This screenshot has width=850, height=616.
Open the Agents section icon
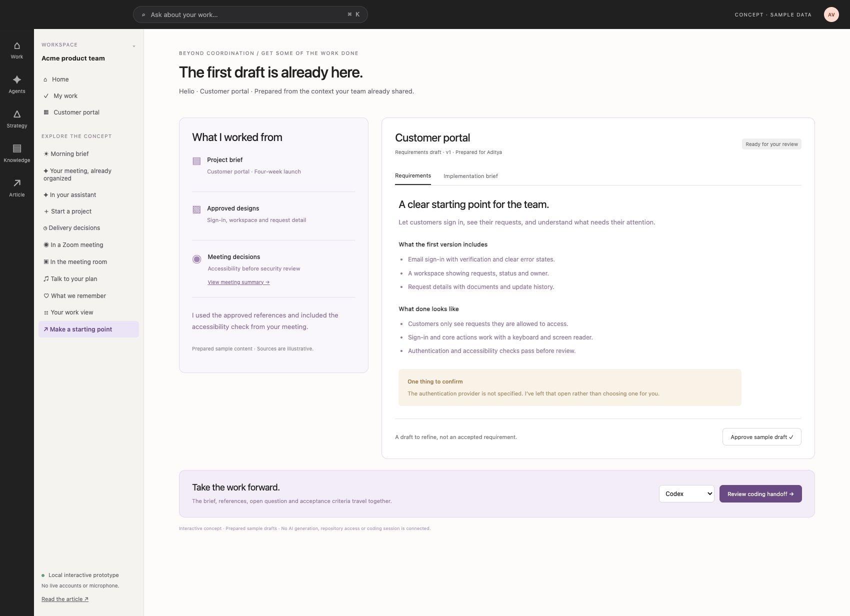click(17, 79)
